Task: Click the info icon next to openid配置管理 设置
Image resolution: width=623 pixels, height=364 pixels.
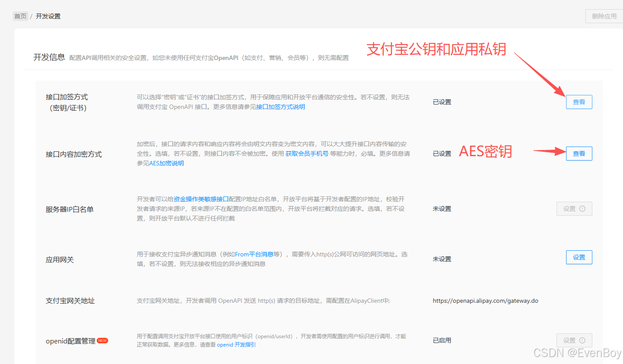Action: point(582,340)
